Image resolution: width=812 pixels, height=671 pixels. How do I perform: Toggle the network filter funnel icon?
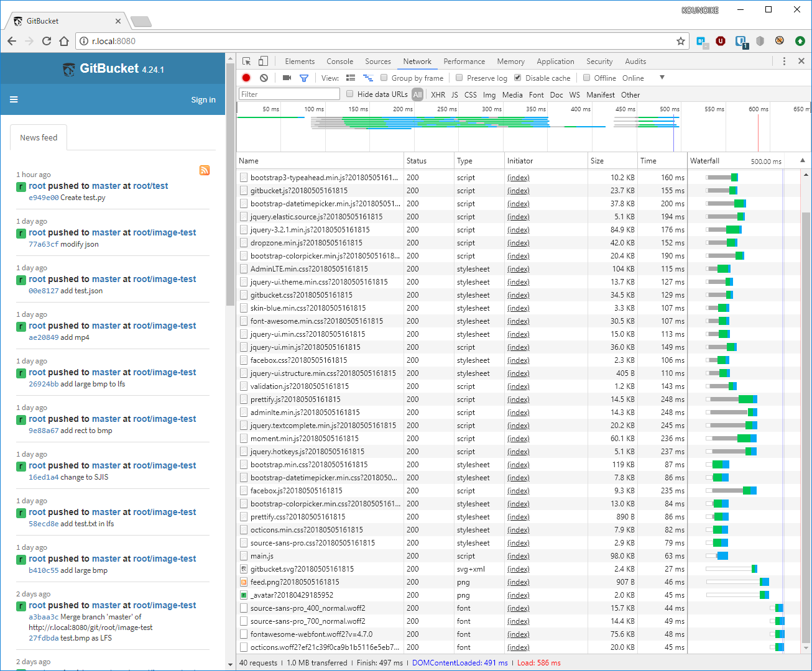point(304,78)
